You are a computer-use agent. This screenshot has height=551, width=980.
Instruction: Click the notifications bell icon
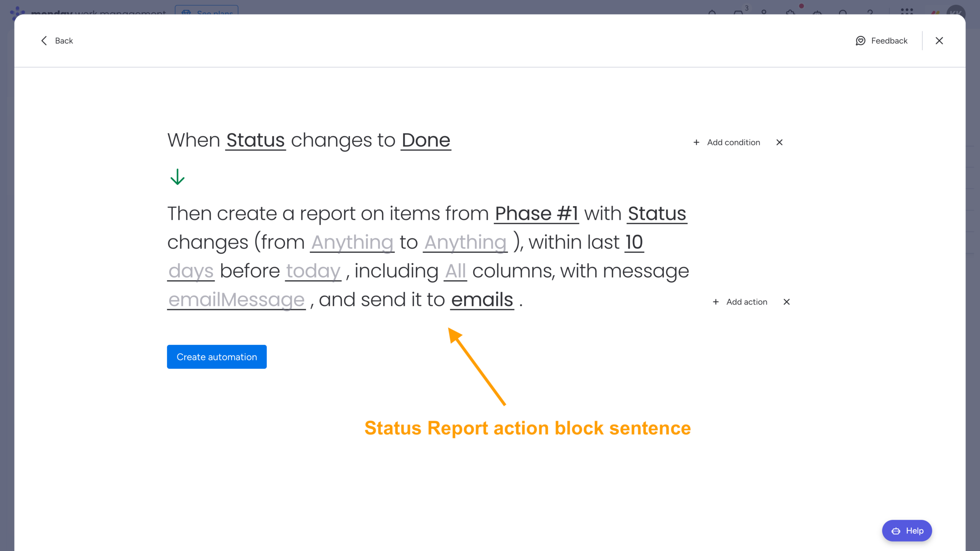(x=712, y=12)
